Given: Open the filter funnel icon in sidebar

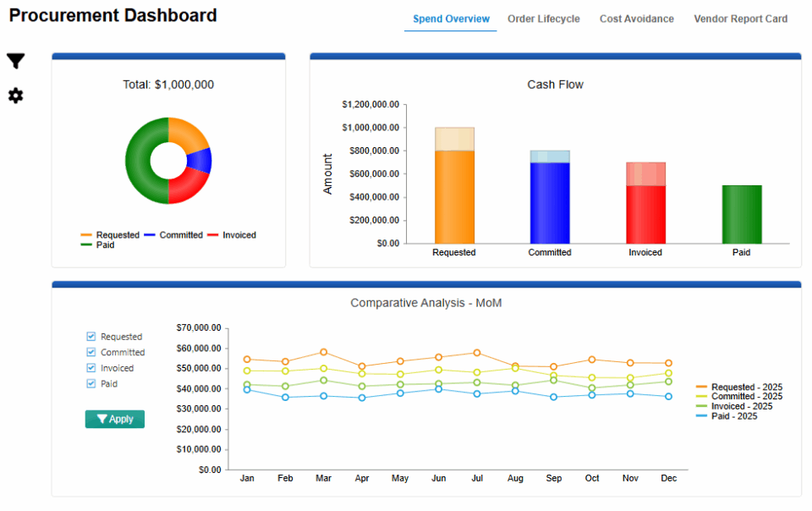Looking at the screenshot, I should [15, 61].
